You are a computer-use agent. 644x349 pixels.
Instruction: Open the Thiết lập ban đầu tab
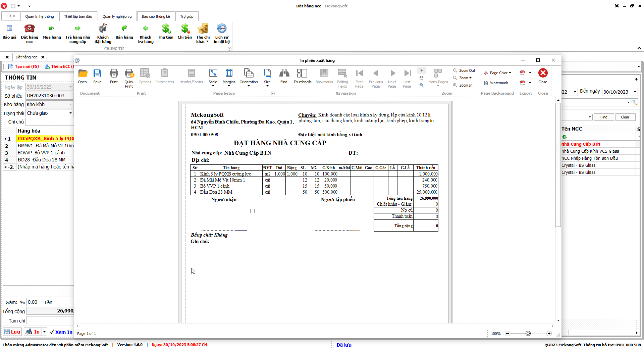coord(78,16)
